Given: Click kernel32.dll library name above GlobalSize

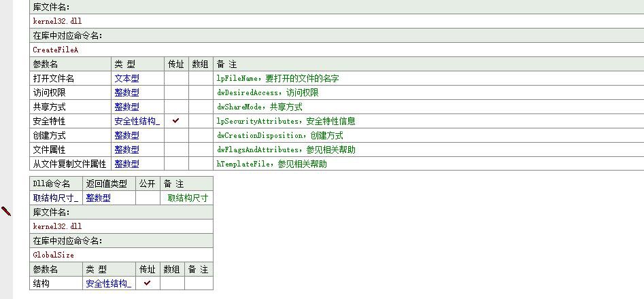Looking at the screenshot, I should (57, 226).
